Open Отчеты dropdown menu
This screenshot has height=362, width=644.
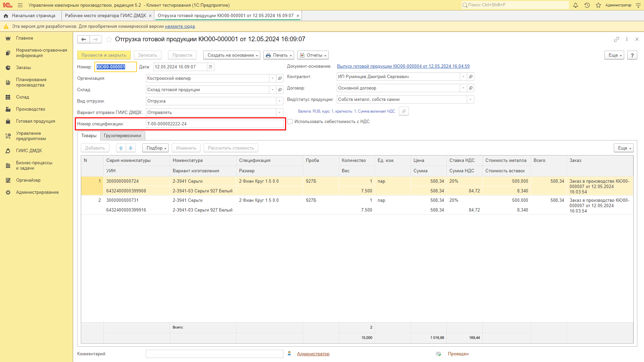coord(313,55)
